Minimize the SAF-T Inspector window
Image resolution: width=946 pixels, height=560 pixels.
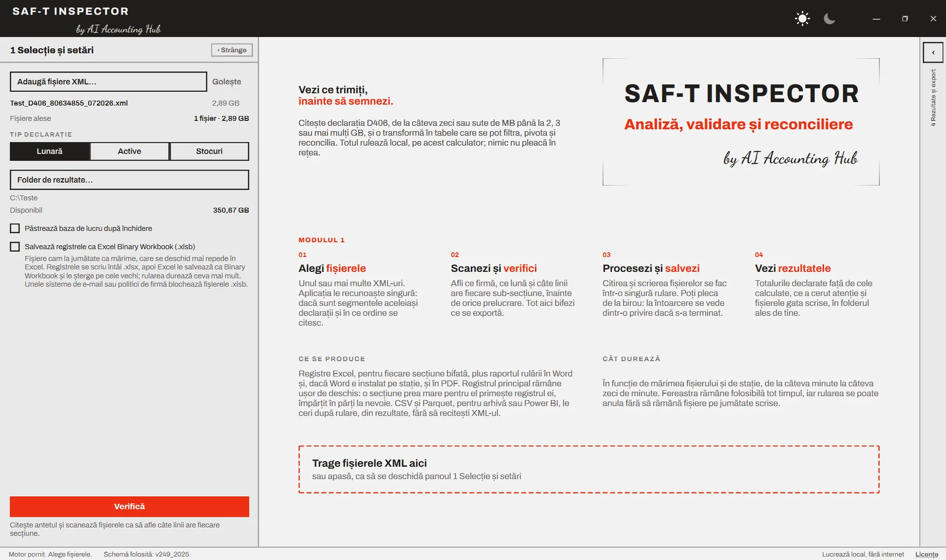point(877,19)
